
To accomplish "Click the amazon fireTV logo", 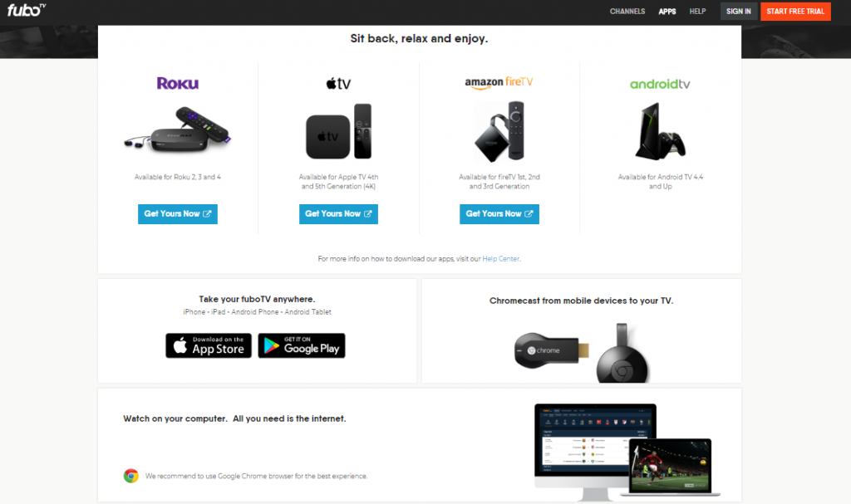I will pyautogui.click(x=499, y=82).
